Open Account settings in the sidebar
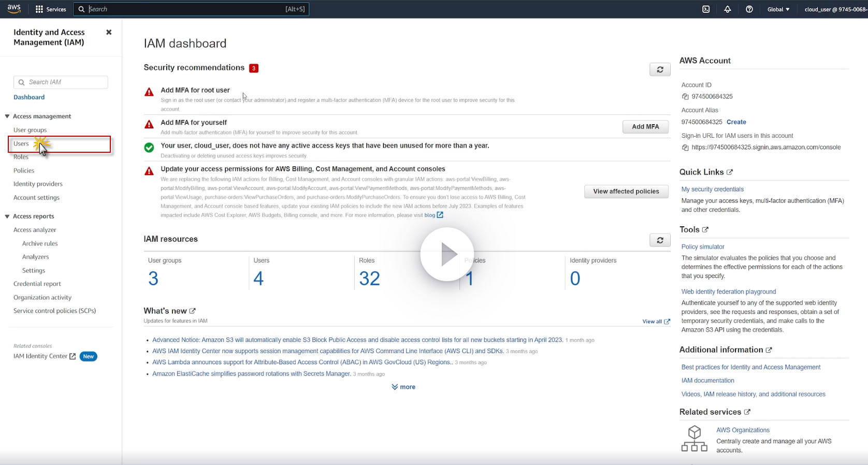This screenshot has width=868, height=465. (x=36, y=197)
